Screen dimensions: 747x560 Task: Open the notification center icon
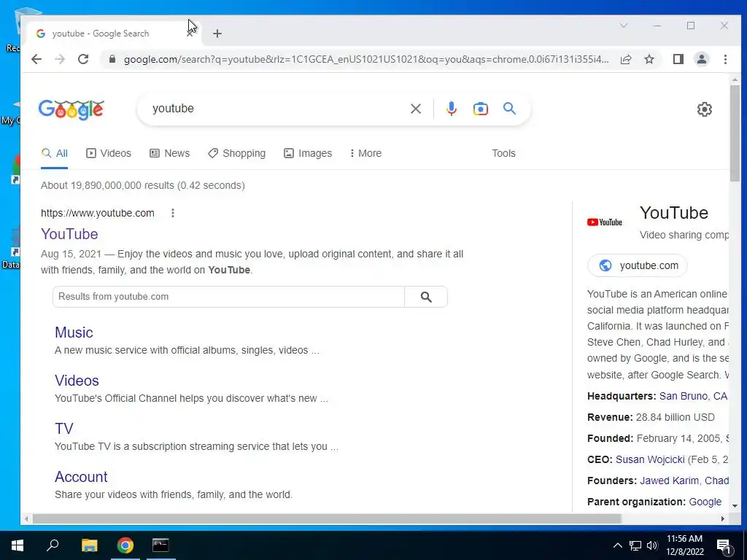724,547
